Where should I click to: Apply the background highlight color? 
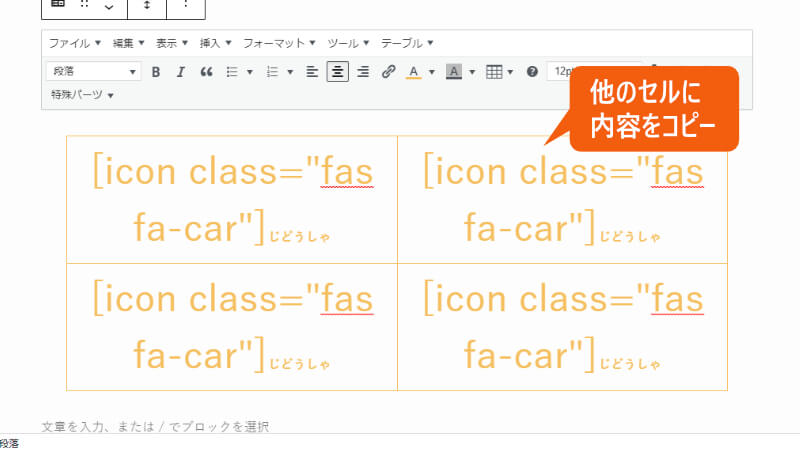[x=454, y=72]
